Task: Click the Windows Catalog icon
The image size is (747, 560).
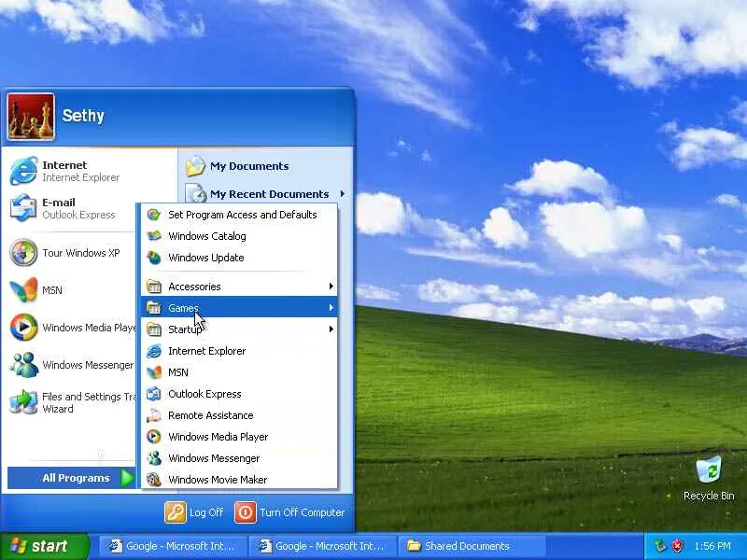Action: click(x=154, y=236)
